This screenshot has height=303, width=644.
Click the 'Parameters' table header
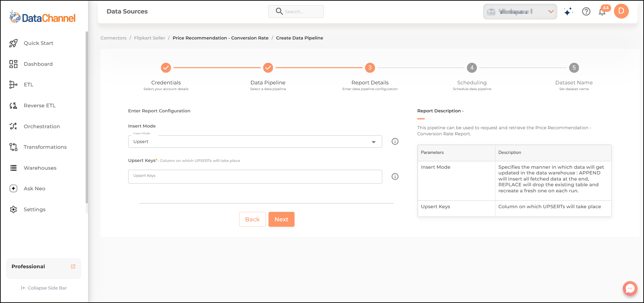click(456, 153)
